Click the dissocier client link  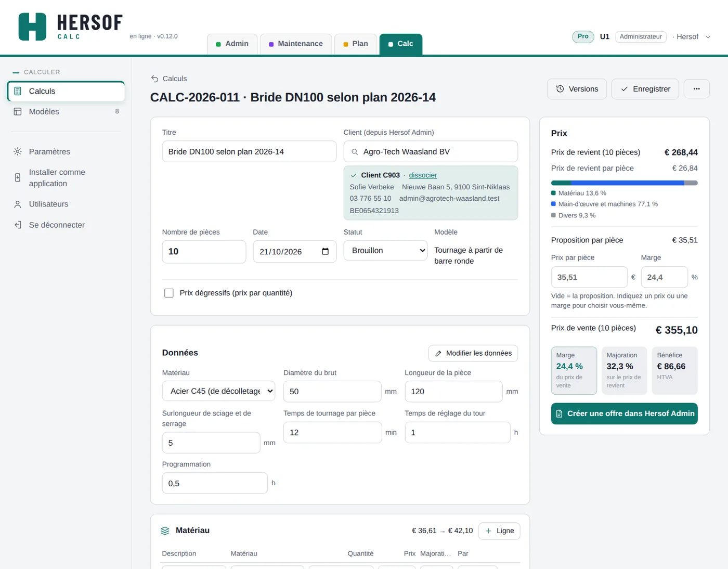tap(423, 175)
